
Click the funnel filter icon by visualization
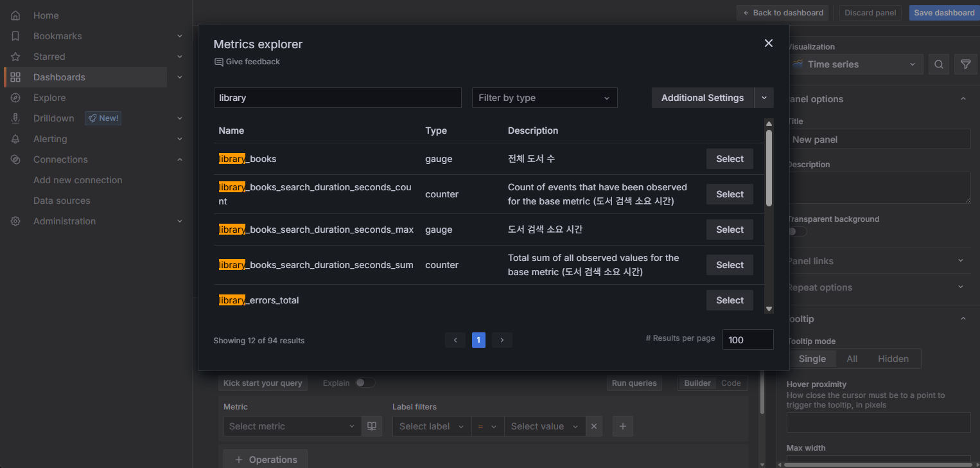click(965, 64)
